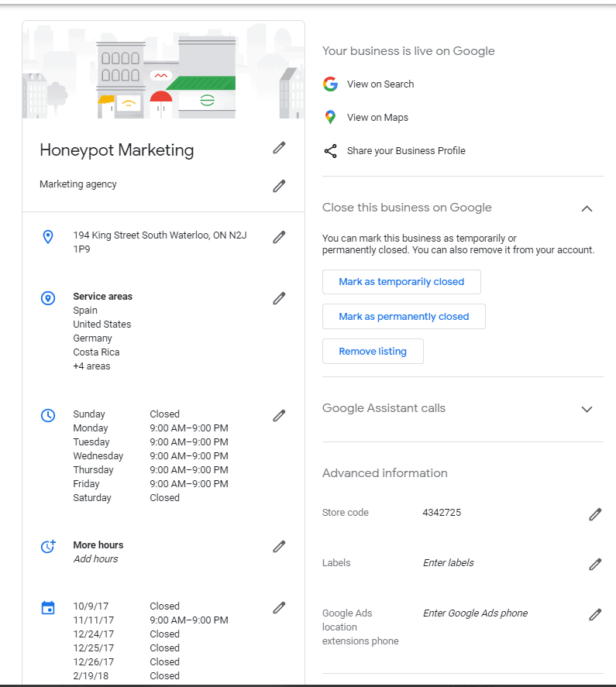Viewport: 616px width, 687px height.
Task: Click Germany in service areas
Action: point(92,338)
